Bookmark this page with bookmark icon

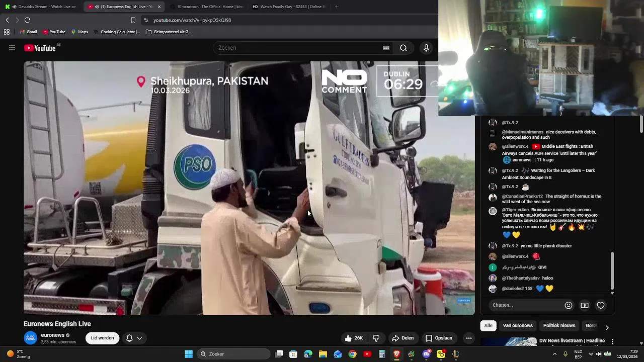point(133,20)
